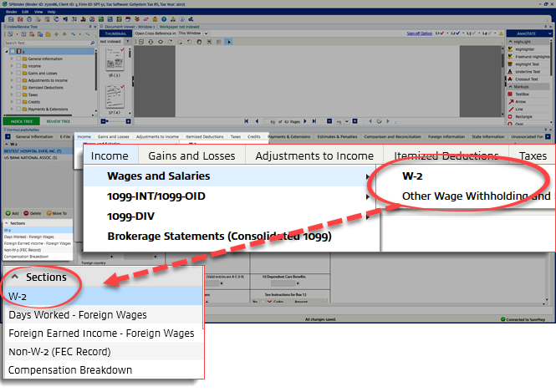Viewport: 556px width, 392px height.
Task: Click the yellow warning icon near sign-offs
Action: [501, 33]
